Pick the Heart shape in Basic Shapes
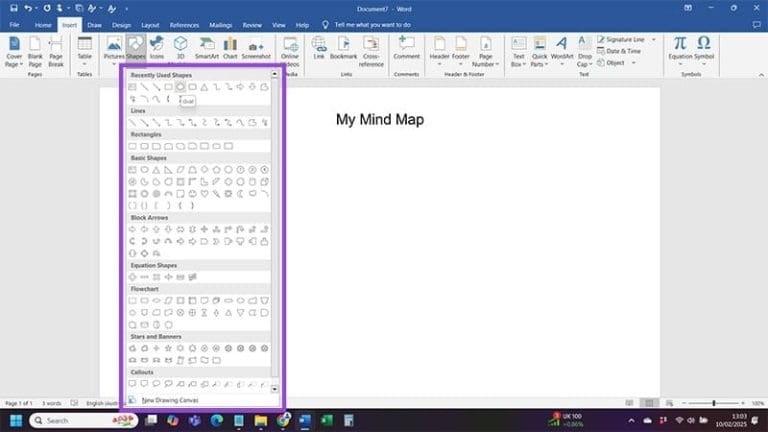The height and width of the screenshot is (432, 768). tap(204, 194)
